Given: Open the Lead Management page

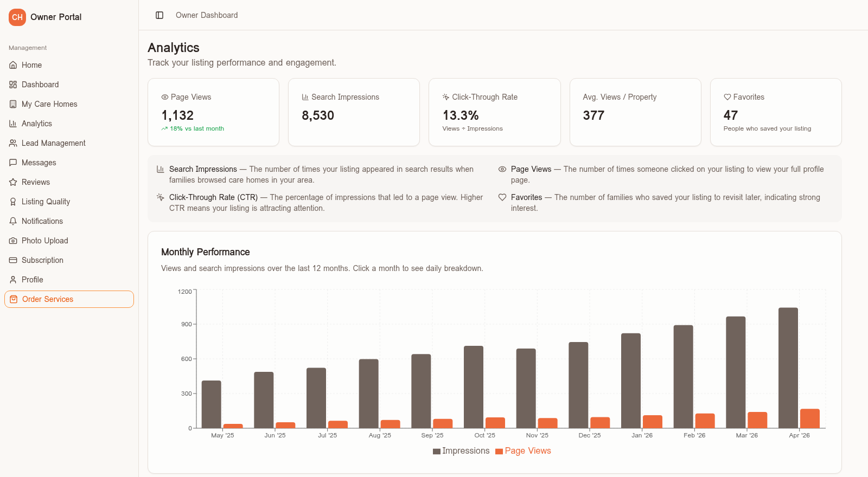Looking at the screenshot, I should click(69, 143).
